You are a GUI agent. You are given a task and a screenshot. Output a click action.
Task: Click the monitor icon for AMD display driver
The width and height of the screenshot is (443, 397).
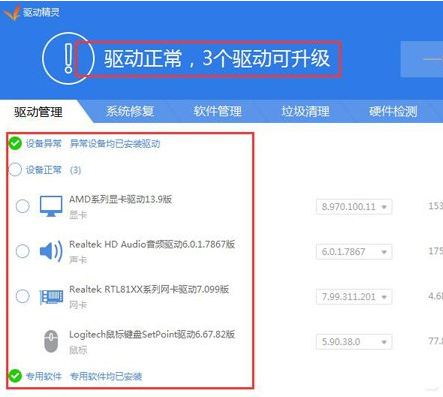pos(51,206)
